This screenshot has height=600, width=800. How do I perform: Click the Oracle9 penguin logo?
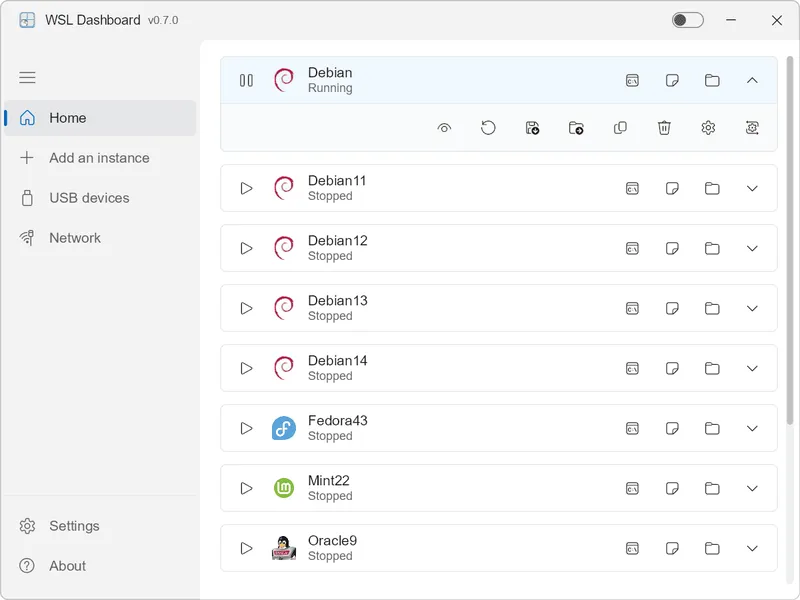pyautogui.click(x=284, y=548)
